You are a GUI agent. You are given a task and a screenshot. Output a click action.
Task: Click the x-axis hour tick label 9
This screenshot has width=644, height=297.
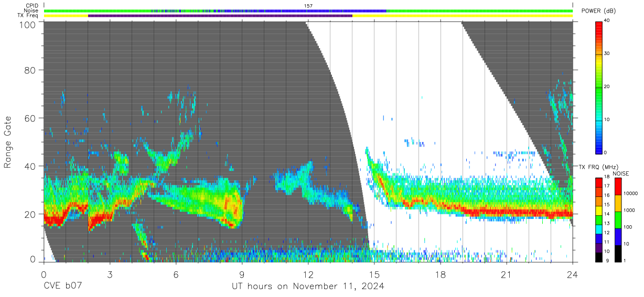[x=242, y=274]
